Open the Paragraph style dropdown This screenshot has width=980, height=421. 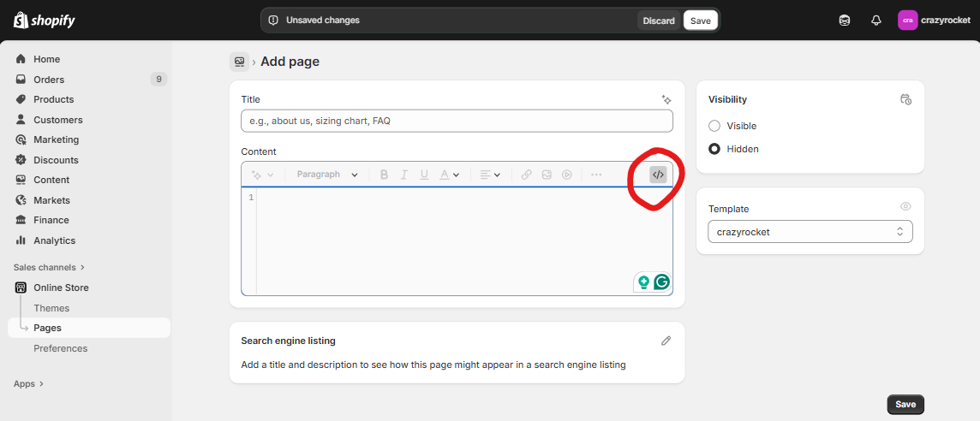pos(327,175)
